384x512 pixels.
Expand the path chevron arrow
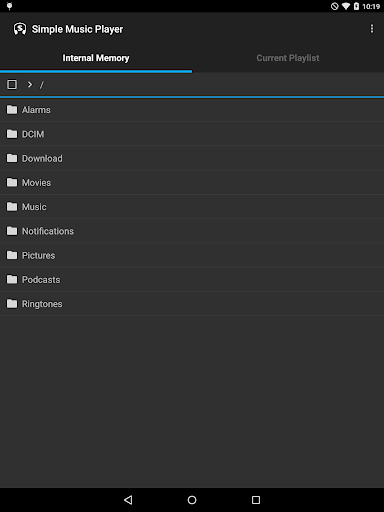[30, 84]
